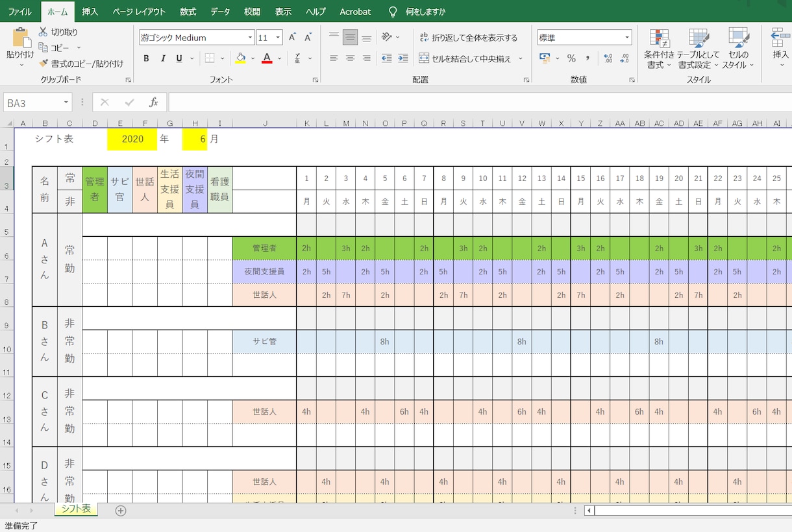The width and height of the screenshot is (792, 532).
Task: Decrease decimal places
Action: (625, 58)
